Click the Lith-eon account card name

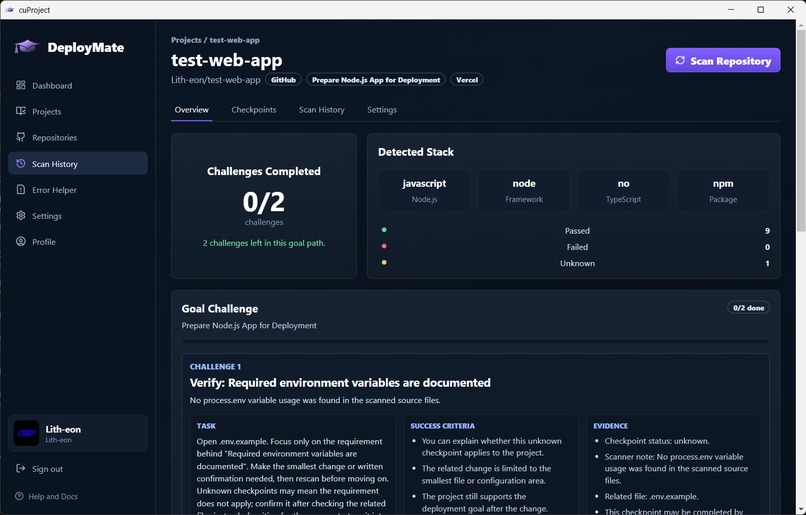(63, 429)
